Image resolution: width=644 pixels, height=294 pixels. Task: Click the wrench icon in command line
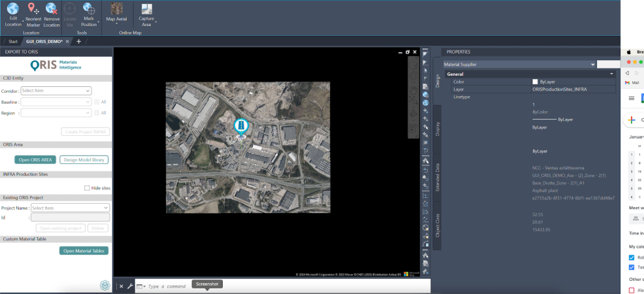(x=130, y=286)
